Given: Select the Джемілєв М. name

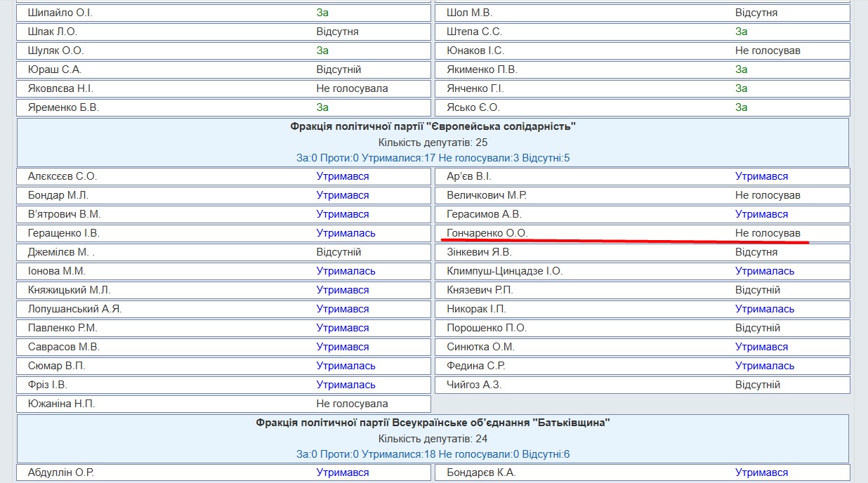Looking at the screenshot, I should (60, 252).
